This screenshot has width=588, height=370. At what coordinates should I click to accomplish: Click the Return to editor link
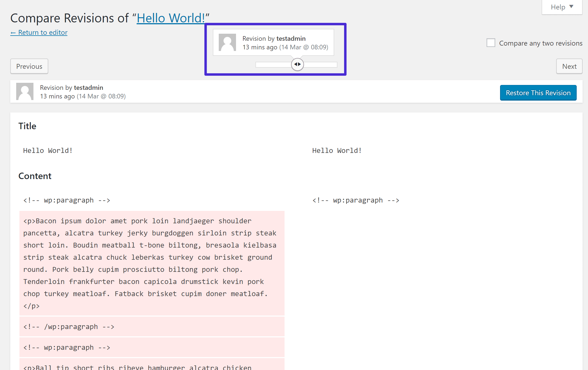coord(39,32)
